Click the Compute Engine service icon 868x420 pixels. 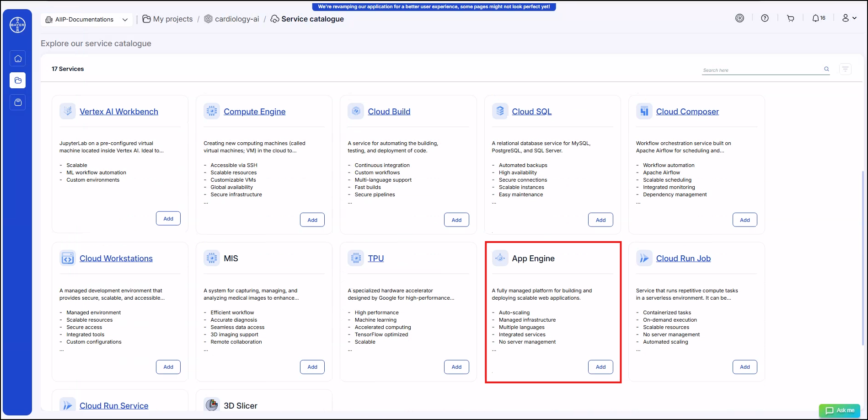(212, 111)
